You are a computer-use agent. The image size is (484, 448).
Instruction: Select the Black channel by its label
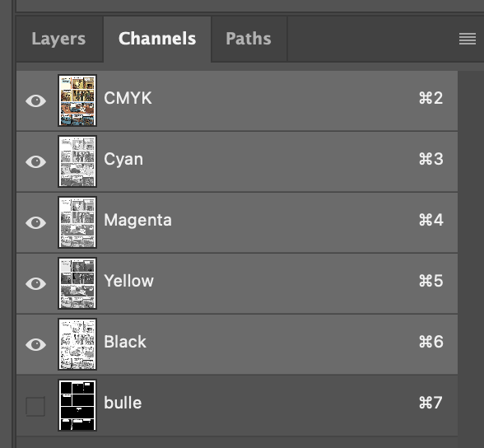(125, 342)
